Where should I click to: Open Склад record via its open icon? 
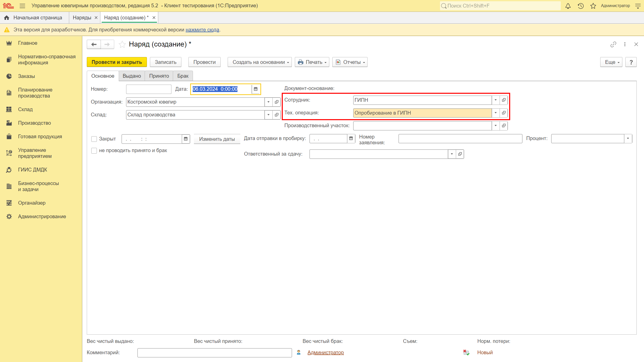click(x=277, y=115)
